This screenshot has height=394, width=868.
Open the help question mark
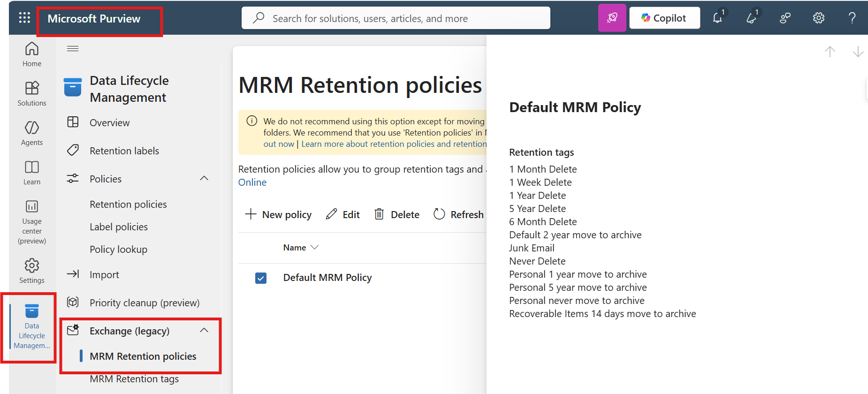pyautogui.click(x=852, y=18)
